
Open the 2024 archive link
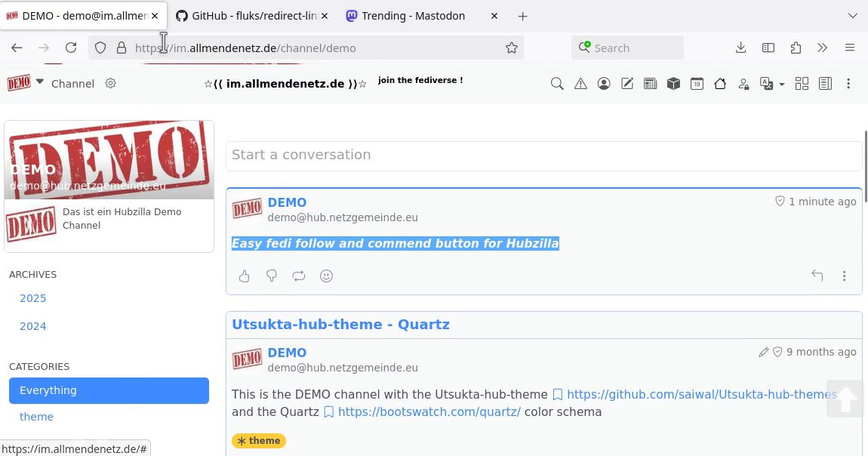[33, 326]
